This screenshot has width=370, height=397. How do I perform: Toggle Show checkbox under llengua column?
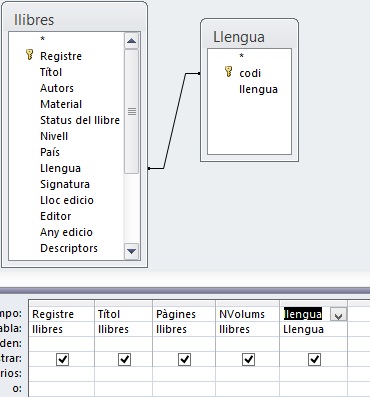[314, 359]
